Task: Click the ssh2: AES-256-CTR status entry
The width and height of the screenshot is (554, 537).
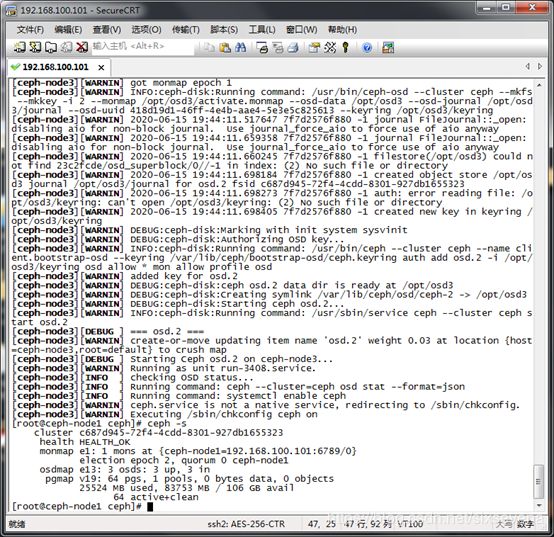Action: pos(246,524)
